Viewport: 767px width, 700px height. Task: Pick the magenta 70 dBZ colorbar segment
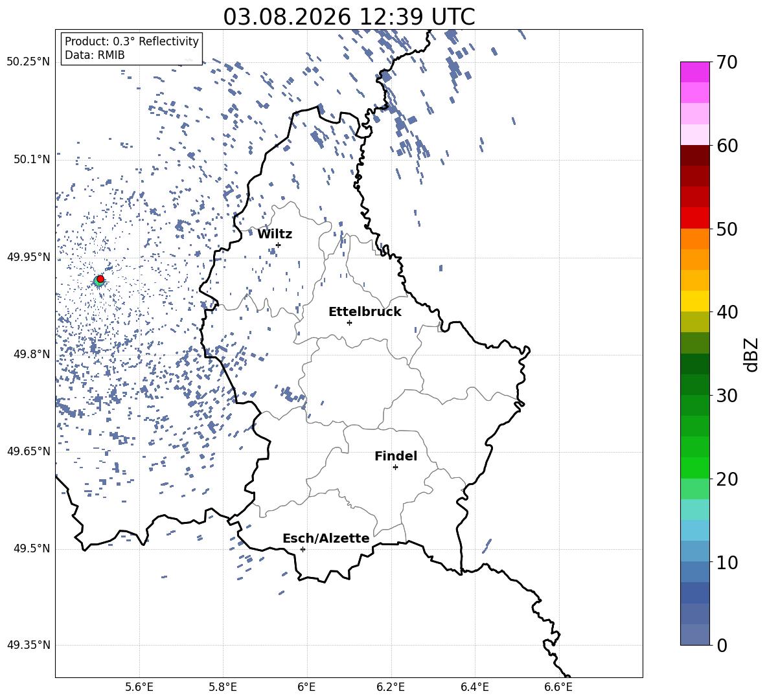[694, 72]
